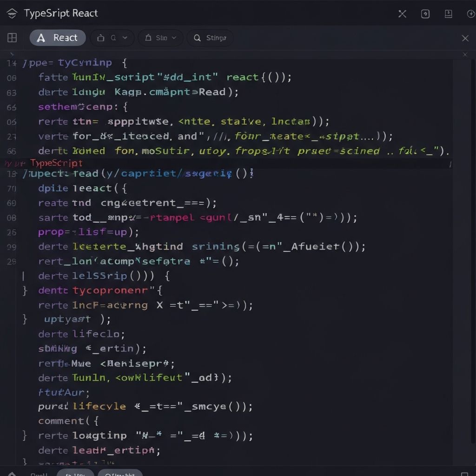The image size is (476, 476).
Task: Click the layers icon beside TypeSript React title
Action: pyautogui.click(x=12, y=13)
